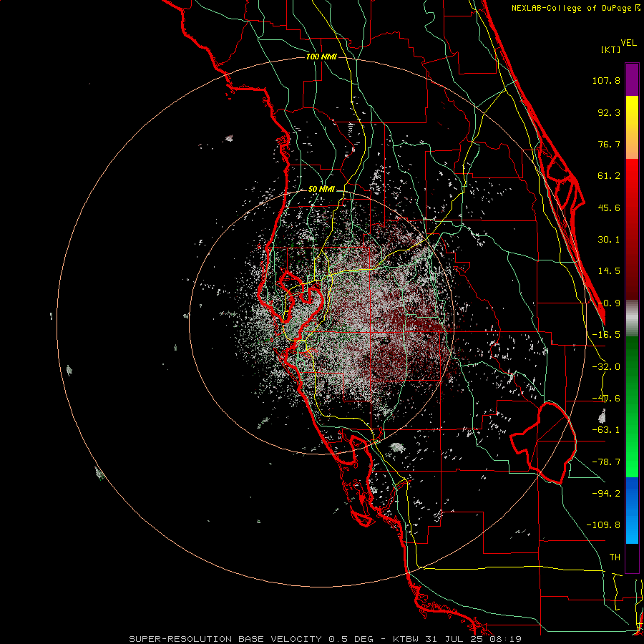Click the NEXLAB-College of DuPage header text
644x644 pixels.
point(575,8)
